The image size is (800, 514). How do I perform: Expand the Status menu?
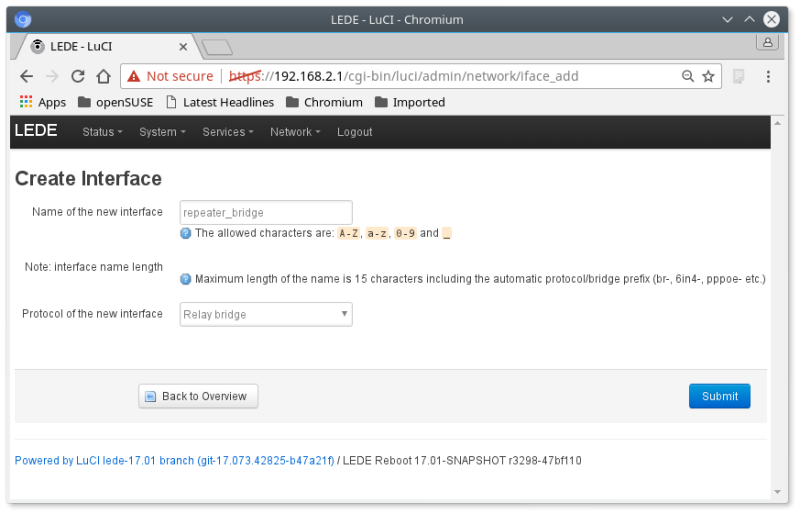pos(102,132)
